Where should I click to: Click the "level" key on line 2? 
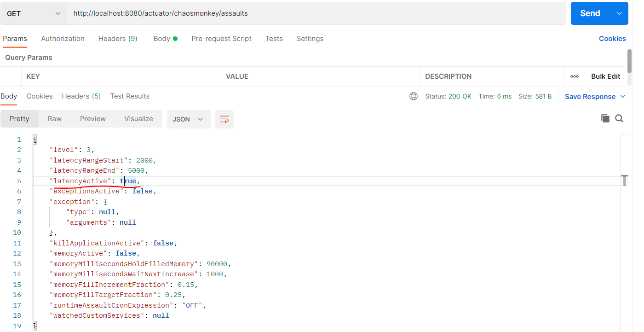64,150
